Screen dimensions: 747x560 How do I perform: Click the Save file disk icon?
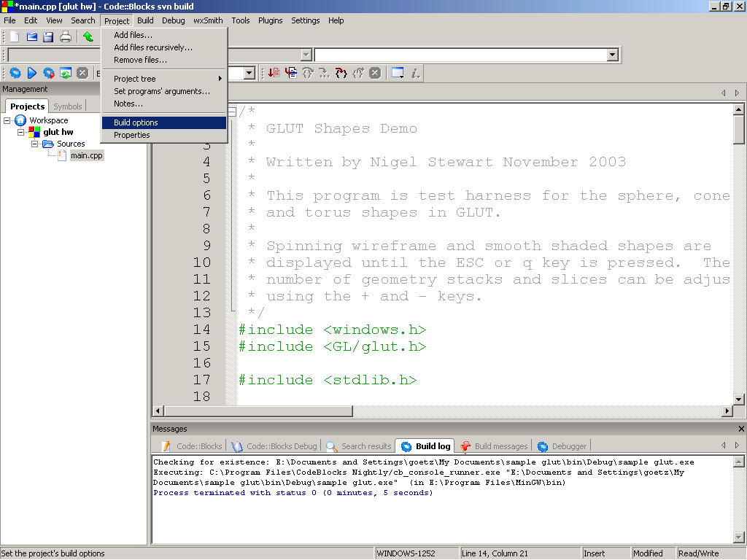48,36
